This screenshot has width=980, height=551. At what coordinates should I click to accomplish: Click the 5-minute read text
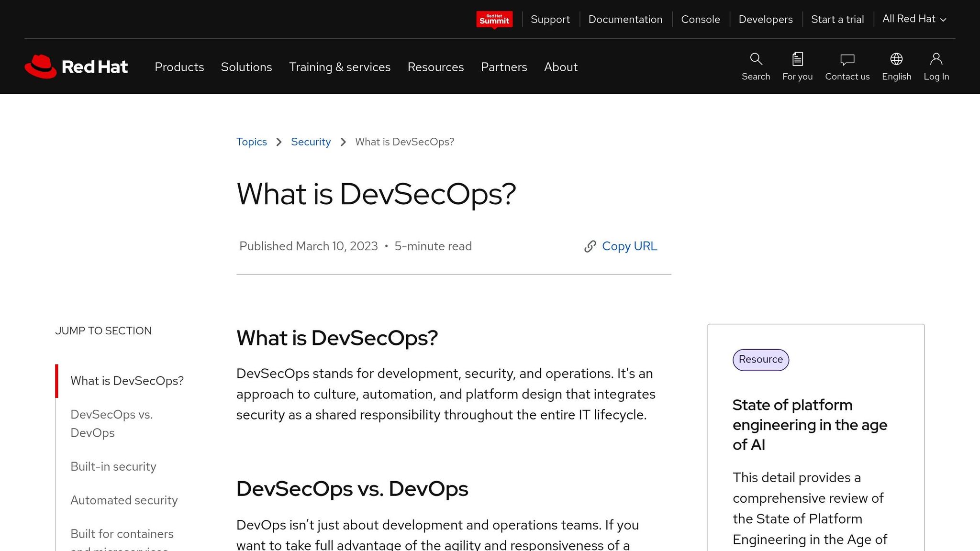433,246
